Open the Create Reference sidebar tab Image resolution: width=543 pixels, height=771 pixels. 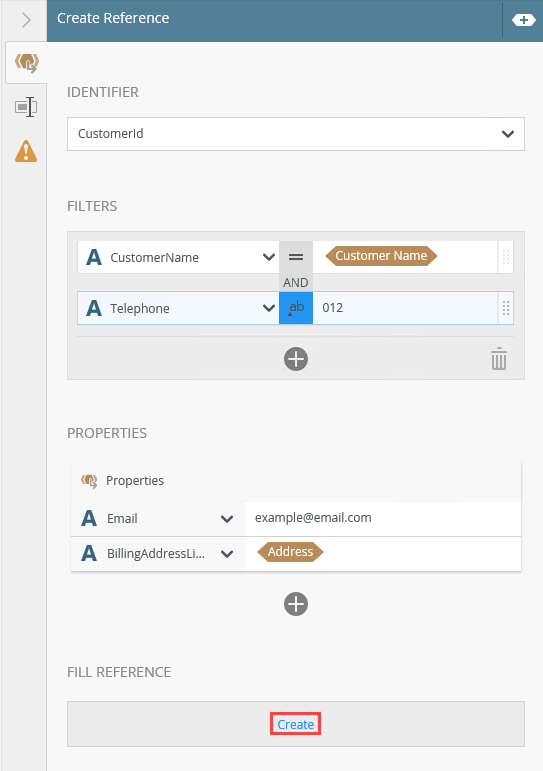click(x=26, y=63)
